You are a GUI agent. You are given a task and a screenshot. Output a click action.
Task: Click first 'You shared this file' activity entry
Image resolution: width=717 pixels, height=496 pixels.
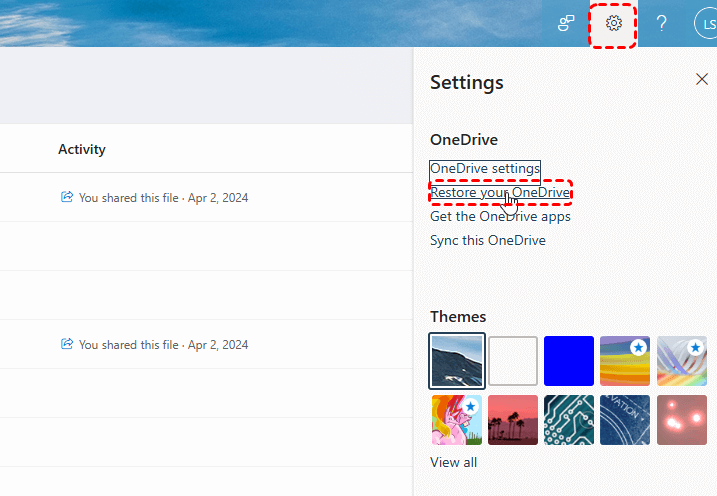pos(163,198)
